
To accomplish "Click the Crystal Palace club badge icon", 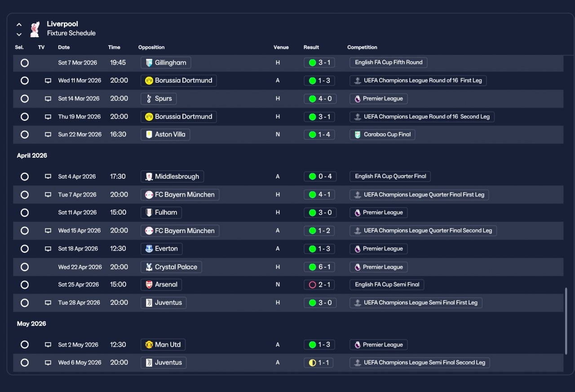I will click(x=149, y=267).
